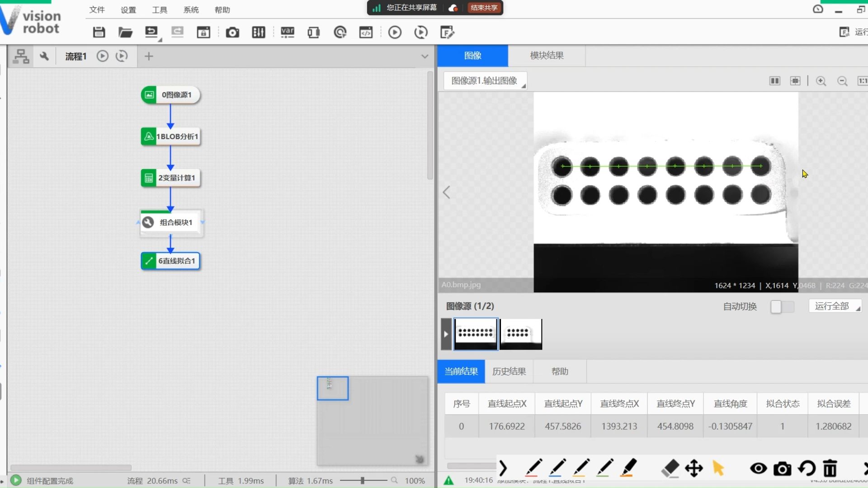Add a new flow with the plus
The height and width of the screenshot is (488, 868).
[x=149, y=56]
